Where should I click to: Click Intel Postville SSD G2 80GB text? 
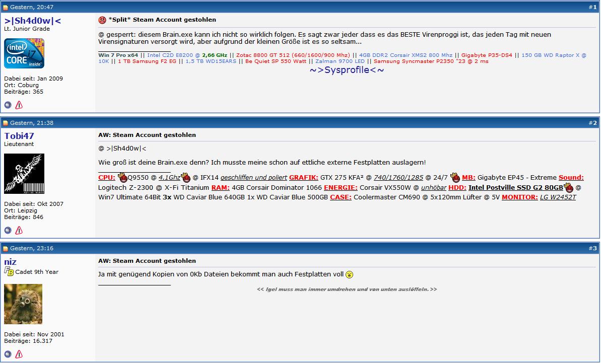click(x=515, y=188)
